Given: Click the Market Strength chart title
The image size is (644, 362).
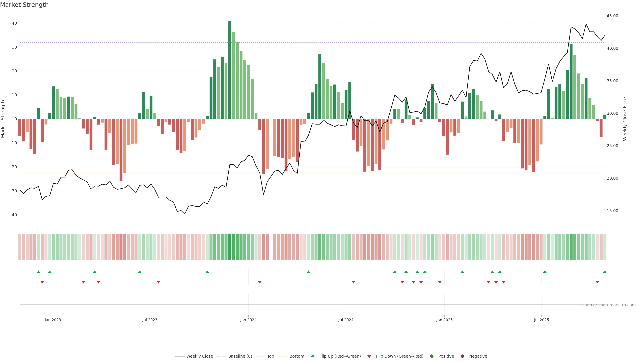Looking at the screenshot, I should pos(24,5).
